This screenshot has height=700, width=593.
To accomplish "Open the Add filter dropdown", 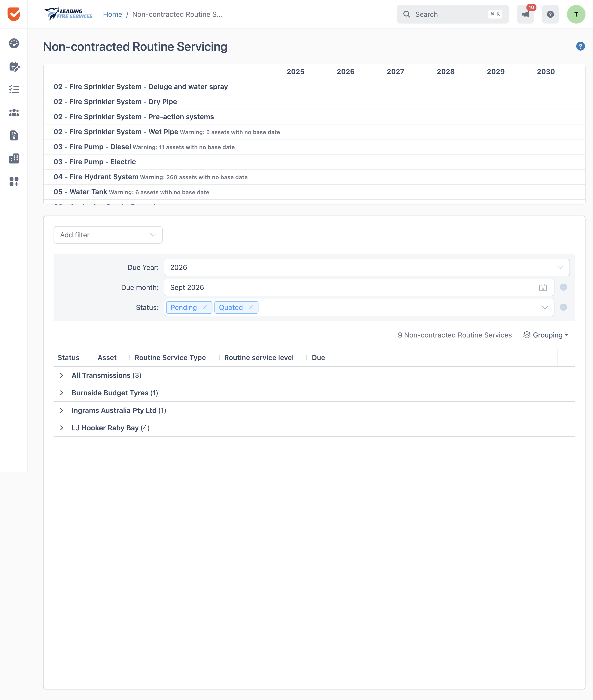I will pos(108,235).
